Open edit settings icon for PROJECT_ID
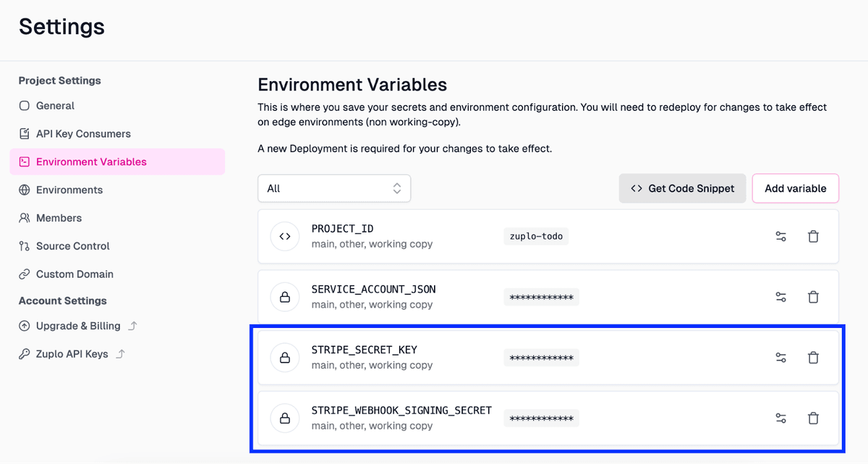Viewport: 868px width, 464px height. point(780,237)
